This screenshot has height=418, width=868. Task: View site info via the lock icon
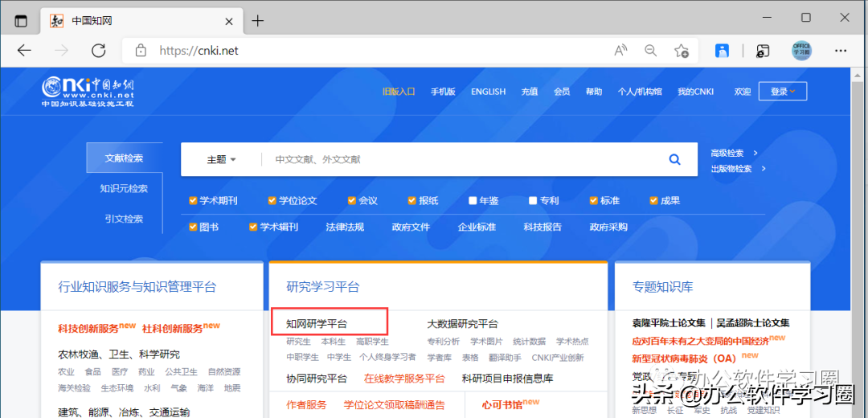(141, 51)
